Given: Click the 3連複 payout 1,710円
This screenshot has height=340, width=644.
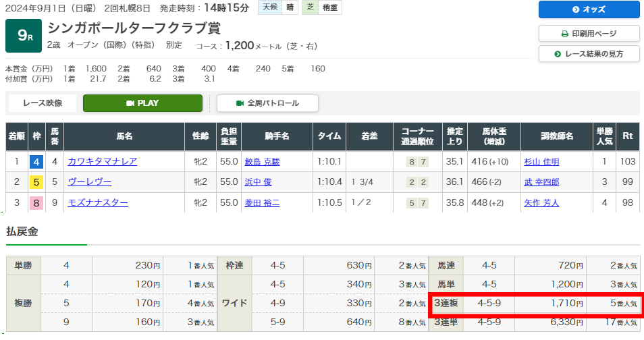Looking at the screenshot, I should [x=567, y=303].
